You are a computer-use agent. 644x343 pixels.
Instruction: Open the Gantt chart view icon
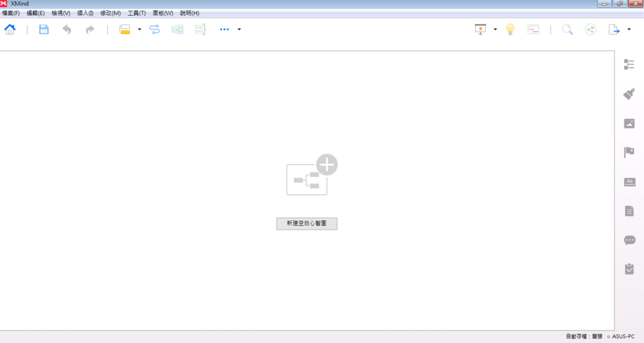click(x=533, y=29)
